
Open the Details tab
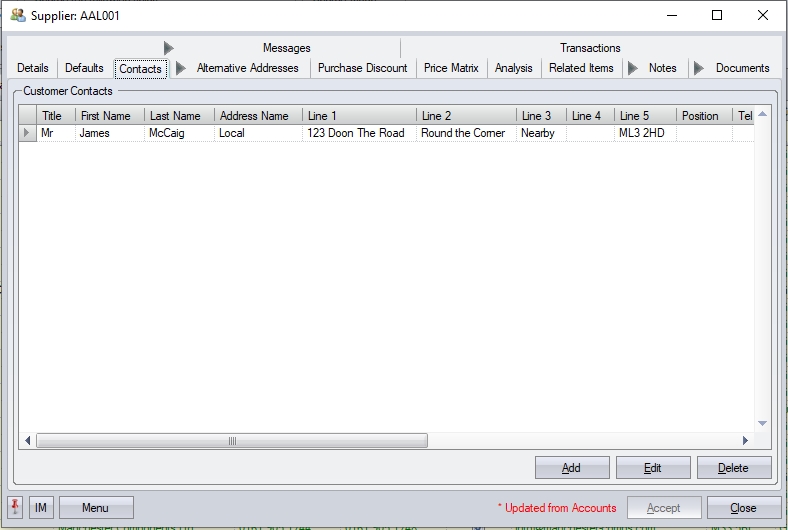point(33,68)
